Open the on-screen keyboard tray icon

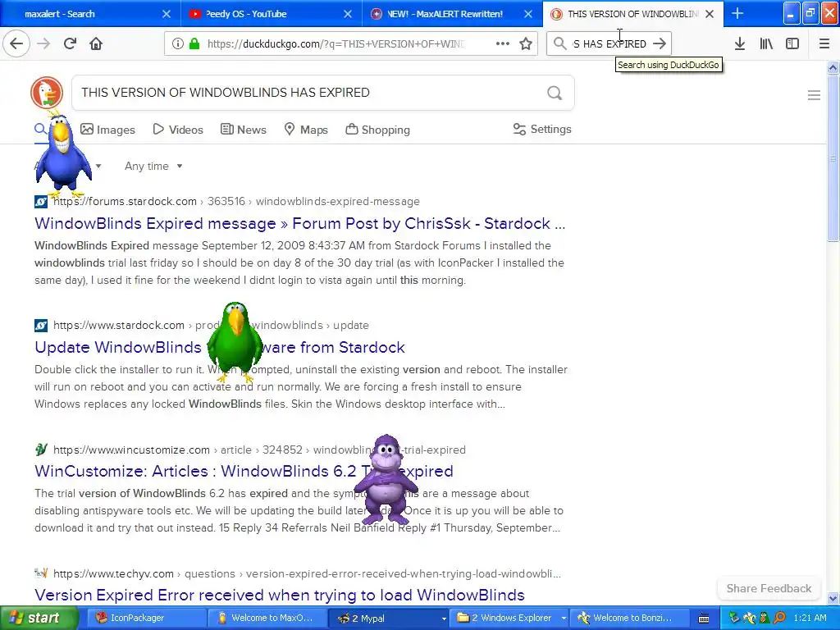click(704, 619)
